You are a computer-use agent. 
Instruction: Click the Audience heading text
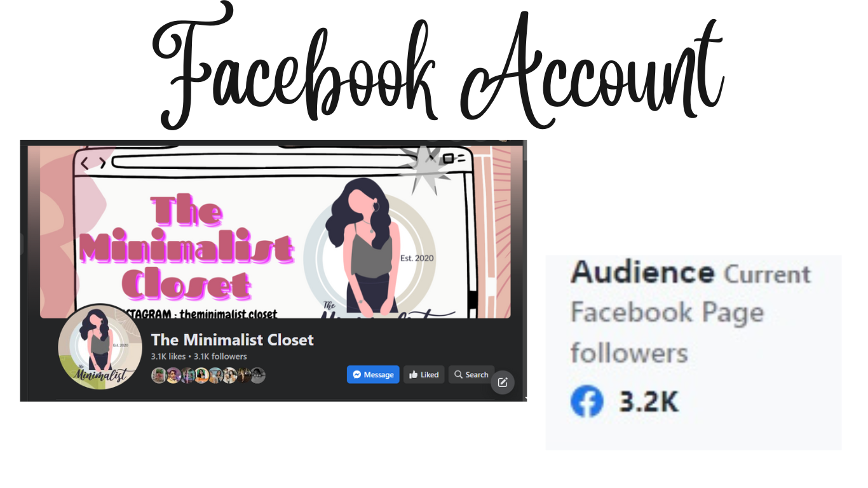point(642,273)
